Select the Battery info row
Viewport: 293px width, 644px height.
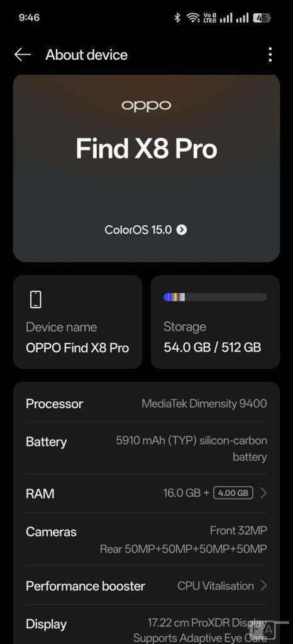pyautogui.click(x=146, y=448)
